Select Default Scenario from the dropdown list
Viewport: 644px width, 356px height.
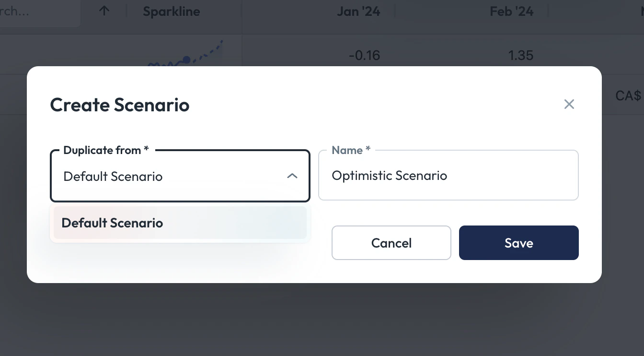180,223
